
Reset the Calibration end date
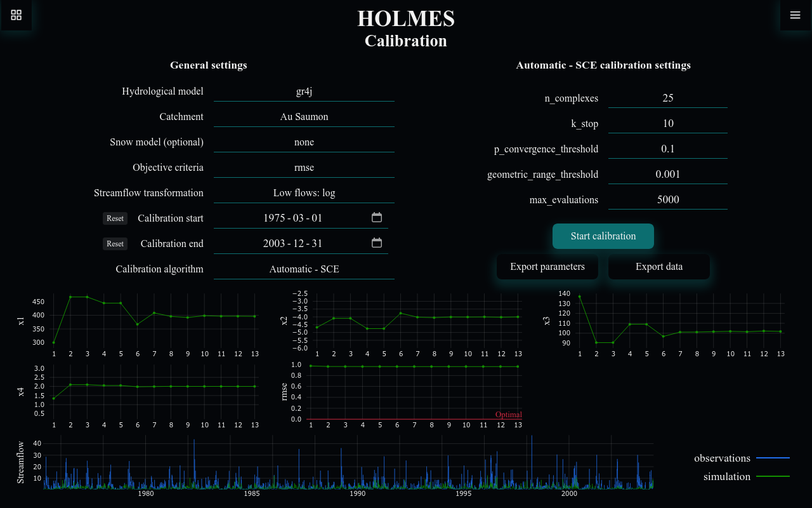(115, 243)
